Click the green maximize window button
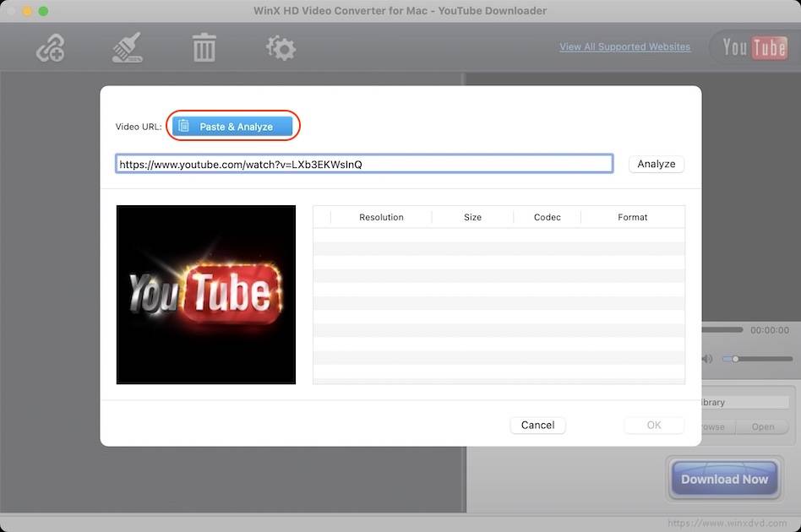The height and width of the screenshot is (532, 801). (x=43, y=11)
